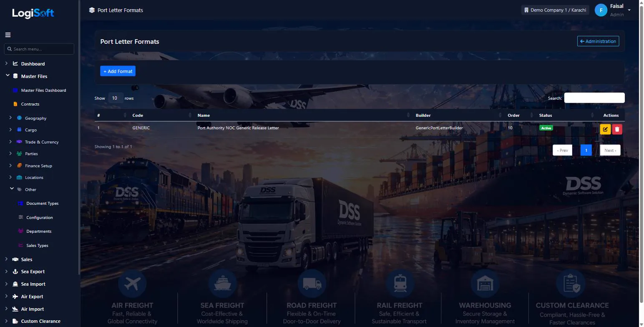Click the GENERIC code cell

pos(141,128)
